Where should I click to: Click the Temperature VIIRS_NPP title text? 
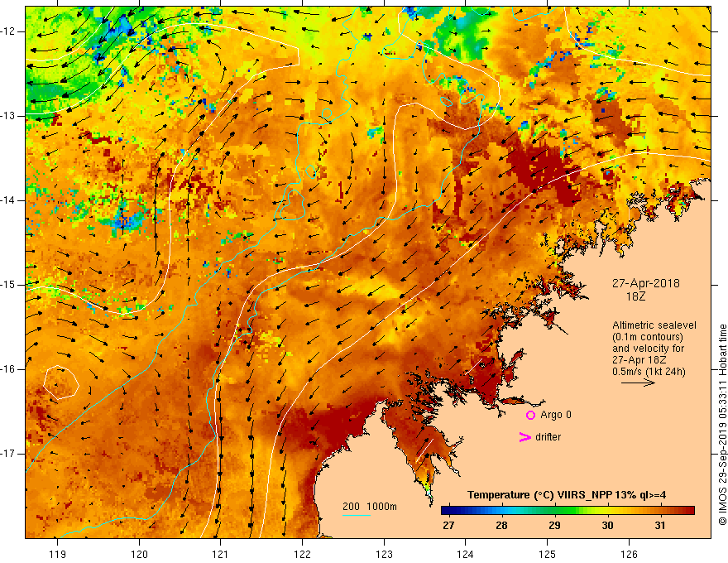pyautogui.click(x=567, y=495)
